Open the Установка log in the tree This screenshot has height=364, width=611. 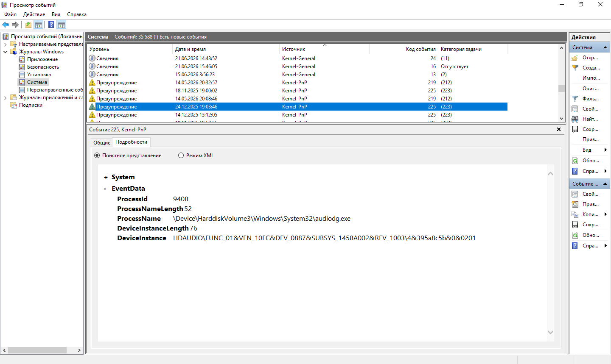(39, 75)
